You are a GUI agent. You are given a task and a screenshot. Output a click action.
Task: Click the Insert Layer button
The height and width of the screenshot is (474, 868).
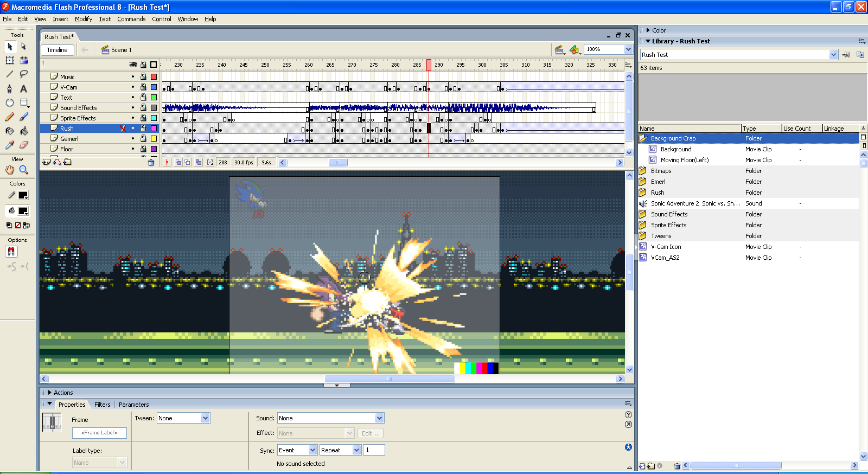pos(46,162)
